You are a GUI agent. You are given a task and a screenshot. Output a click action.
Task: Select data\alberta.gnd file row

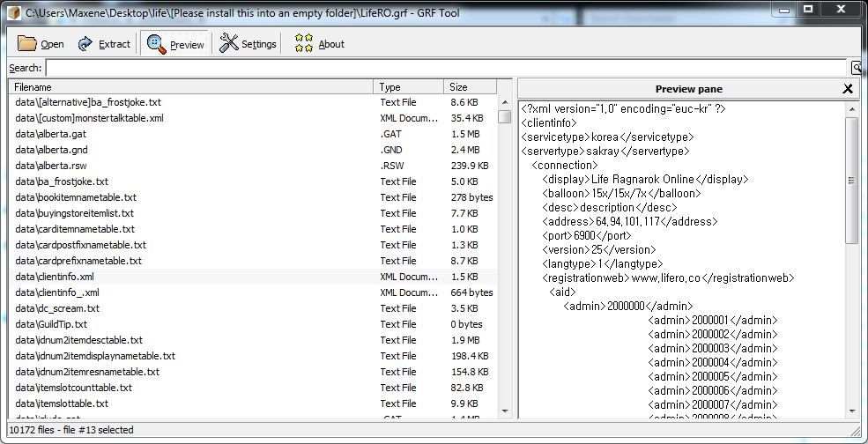[x=253, y=150]
